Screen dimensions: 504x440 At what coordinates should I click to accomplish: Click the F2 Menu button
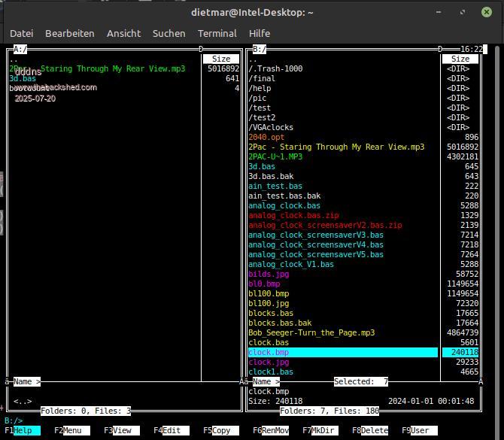pos(72,431)
